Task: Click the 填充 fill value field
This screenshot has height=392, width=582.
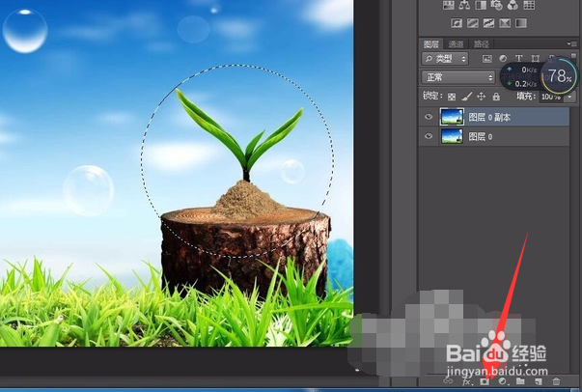Action: (x=551, y=98)
